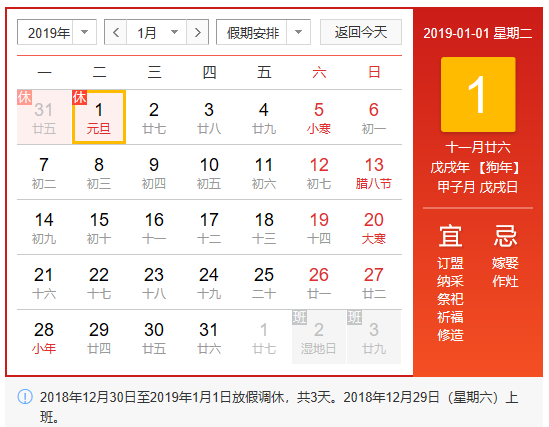This screenshot has height=427, width=549.
Task: Go to previous month arrow
Action: click(x=116, y=33)
